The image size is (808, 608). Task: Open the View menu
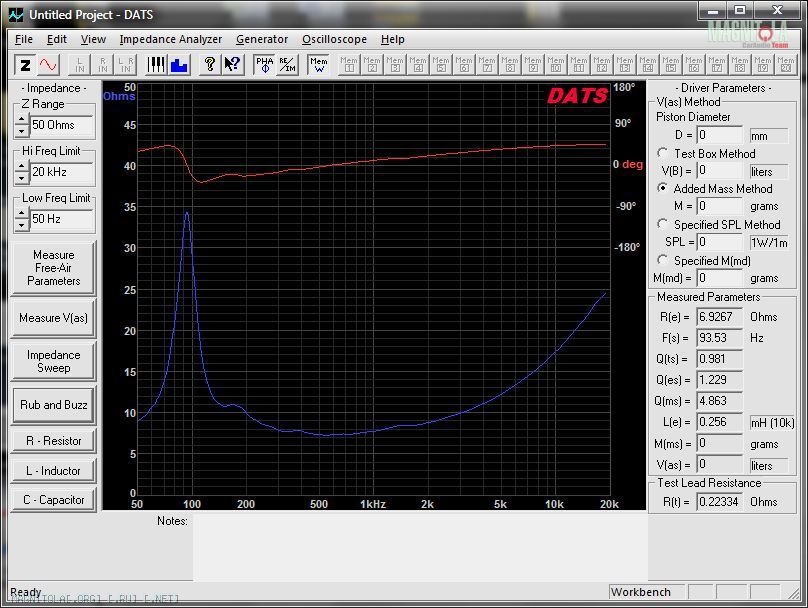[93, 39]
